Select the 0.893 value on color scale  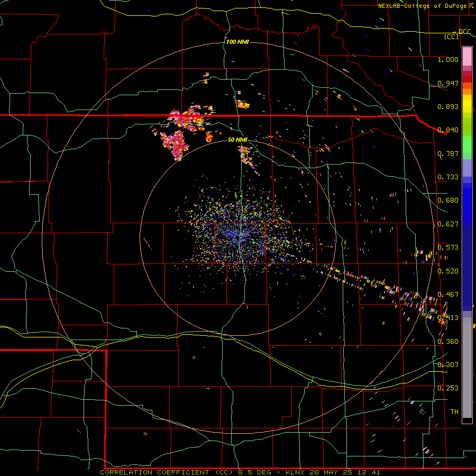tap(448, 106)
